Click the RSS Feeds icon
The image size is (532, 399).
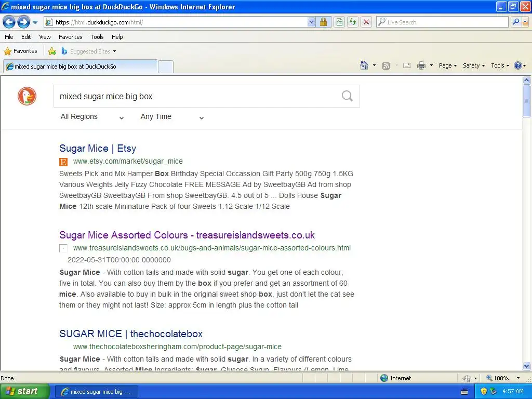point(386,66)
